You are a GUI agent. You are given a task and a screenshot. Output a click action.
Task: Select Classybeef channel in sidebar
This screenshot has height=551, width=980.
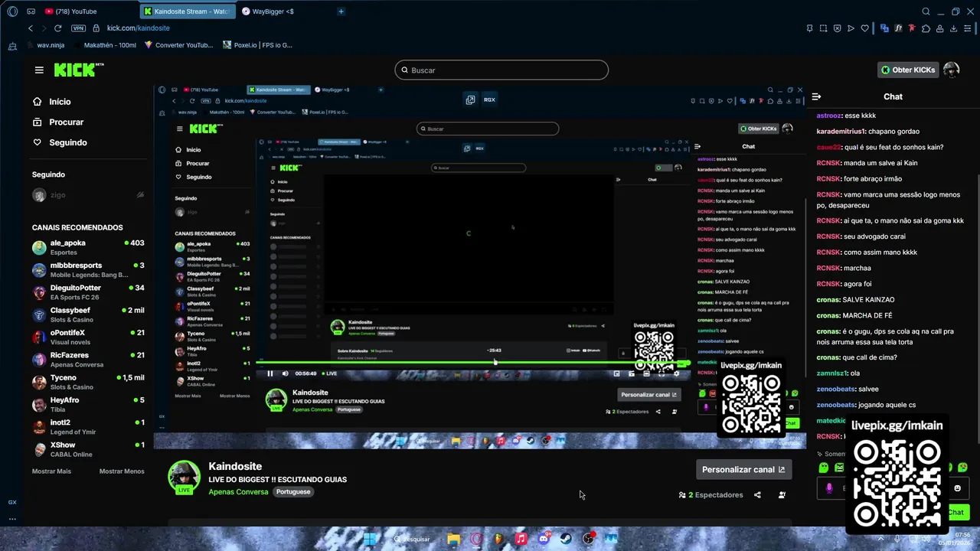coord(88,315)
